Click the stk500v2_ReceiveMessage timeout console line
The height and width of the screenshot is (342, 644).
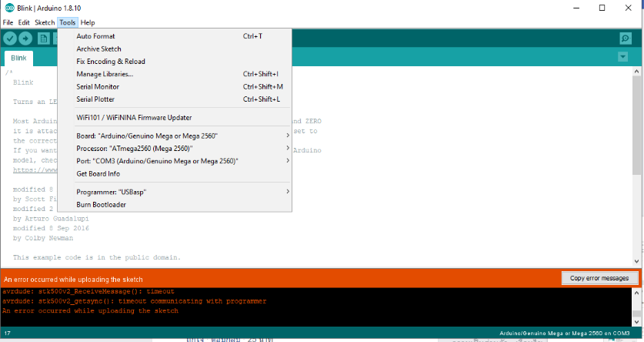point(88,291)
